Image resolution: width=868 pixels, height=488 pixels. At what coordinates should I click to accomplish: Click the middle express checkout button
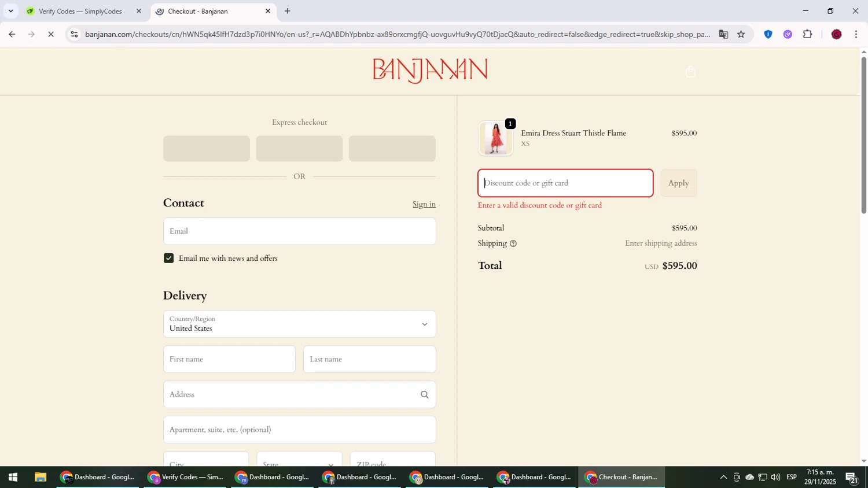point(299,149)
